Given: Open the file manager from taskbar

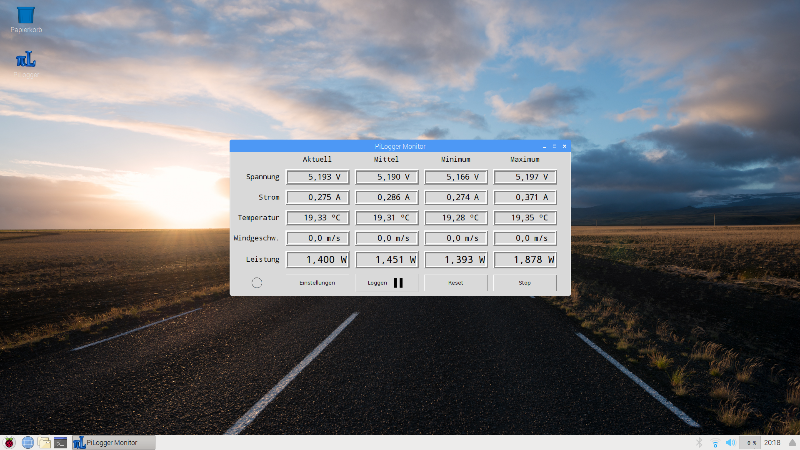Looking at the screenshot, I should pos(44,442).
